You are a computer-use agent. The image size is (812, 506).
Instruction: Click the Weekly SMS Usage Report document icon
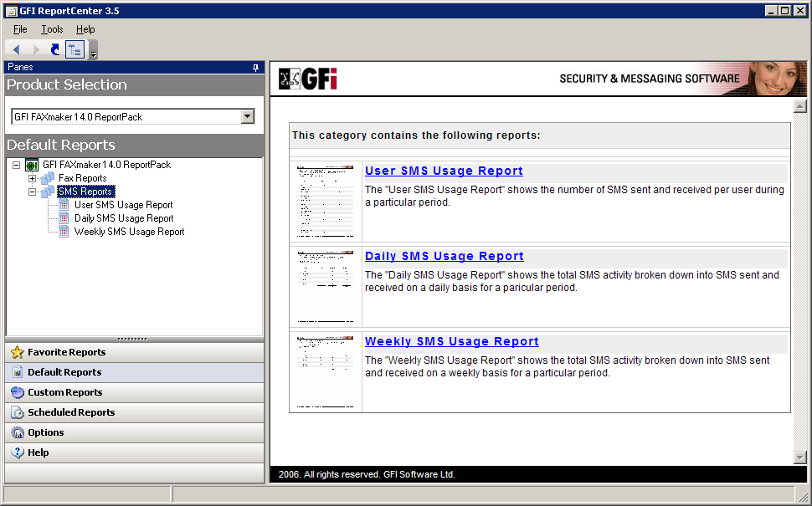point(64,232)
